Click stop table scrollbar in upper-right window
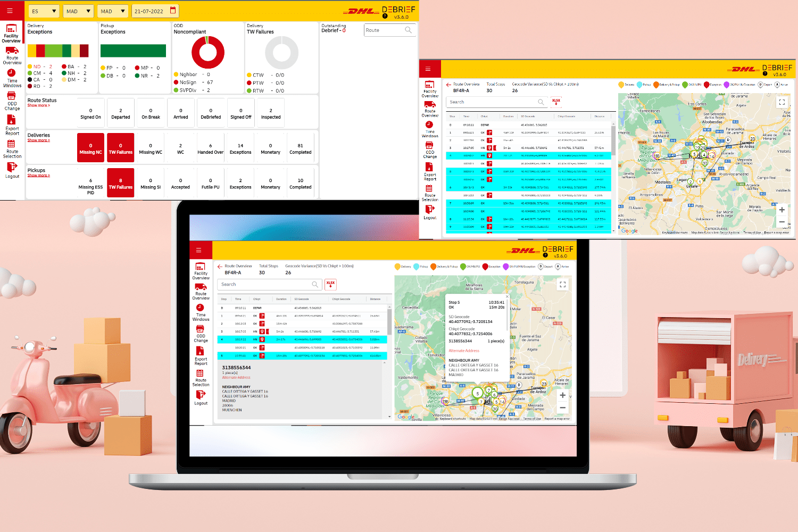Screen dimensions: 798x532 (x=613, y=140)
